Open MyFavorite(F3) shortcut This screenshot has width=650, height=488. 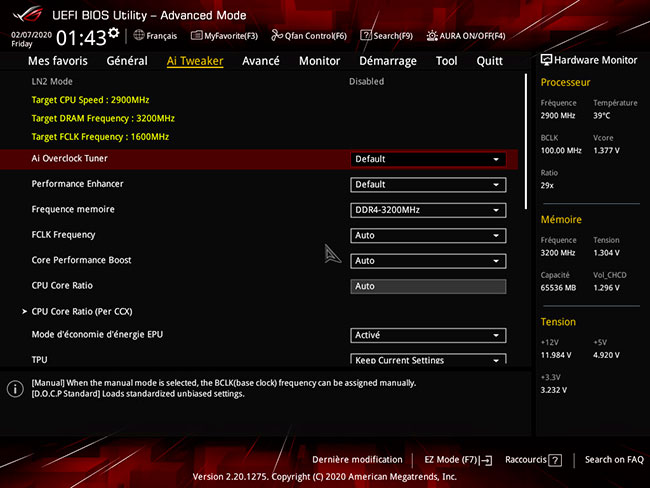point(198,35)
